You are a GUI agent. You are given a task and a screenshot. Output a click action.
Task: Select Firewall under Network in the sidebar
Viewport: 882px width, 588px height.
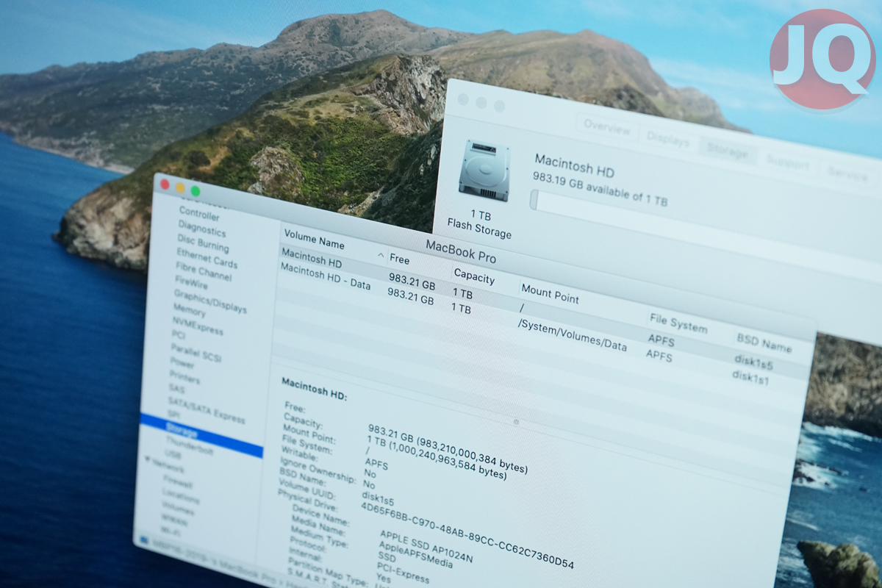(177, 483)
